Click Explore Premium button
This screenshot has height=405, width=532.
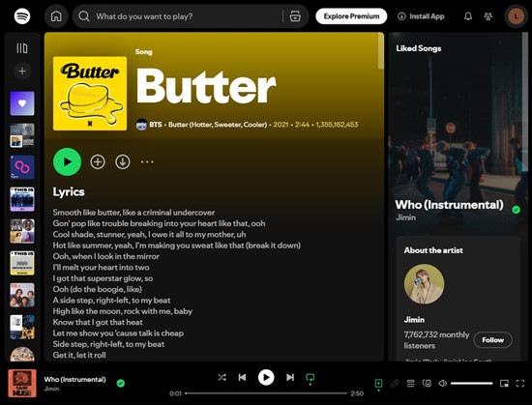(351, 15)
